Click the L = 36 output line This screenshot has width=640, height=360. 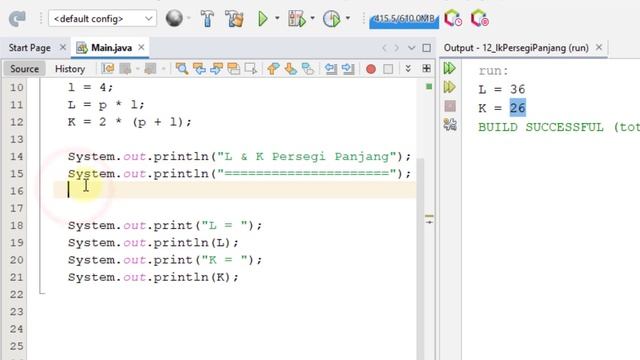click(502, 89)
